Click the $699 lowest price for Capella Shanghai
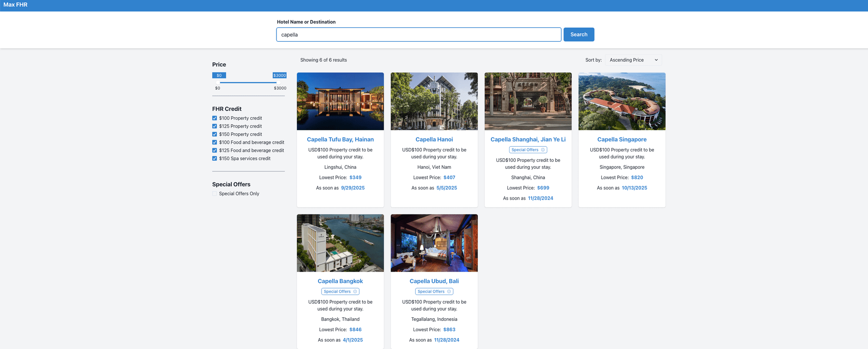Image resolution: width=868 pixels, height=349 pixels. (543, 188)
